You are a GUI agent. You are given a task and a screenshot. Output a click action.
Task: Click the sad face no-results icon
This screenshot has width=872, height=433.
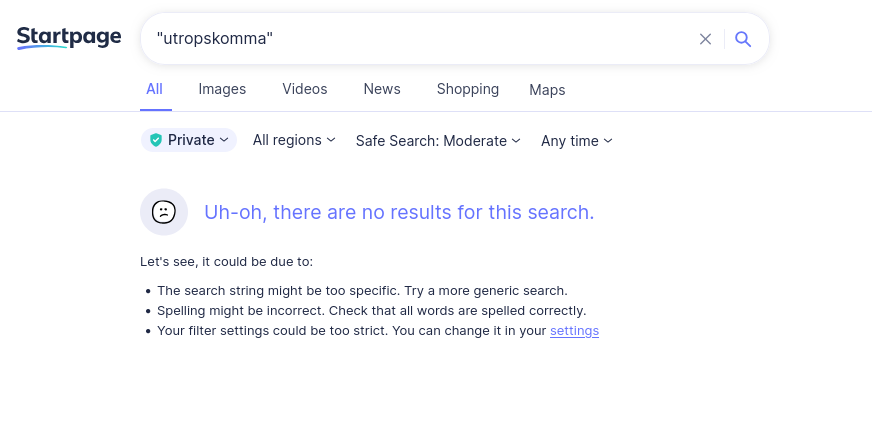pyautogui.click(x=164, y=212)
